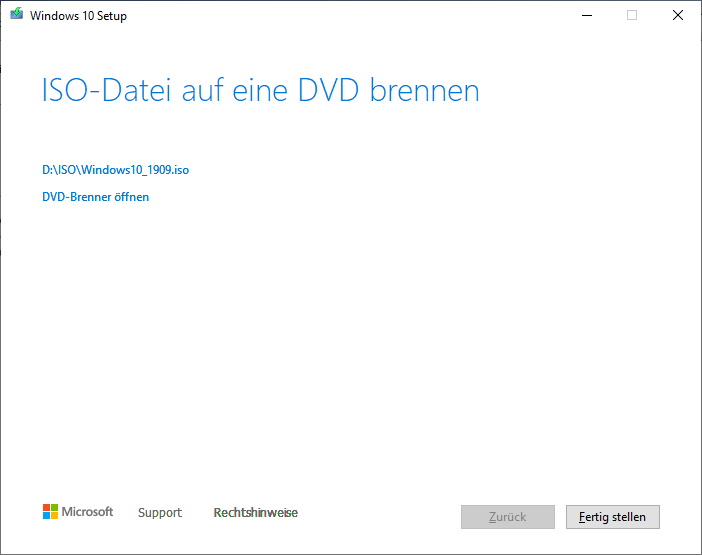
Task: Close the Windows 10 Setup window
Action: tap(677, 15)
